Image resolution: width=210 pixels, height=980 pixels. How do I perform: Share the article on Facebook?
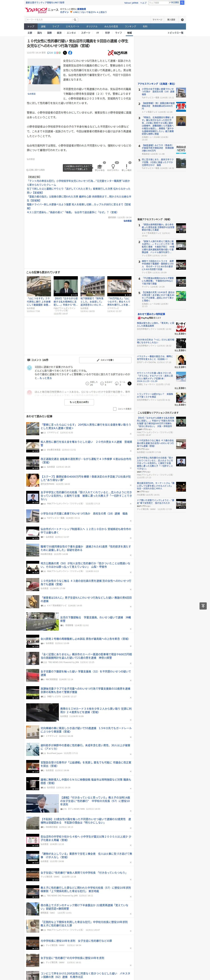click(70, 53)
